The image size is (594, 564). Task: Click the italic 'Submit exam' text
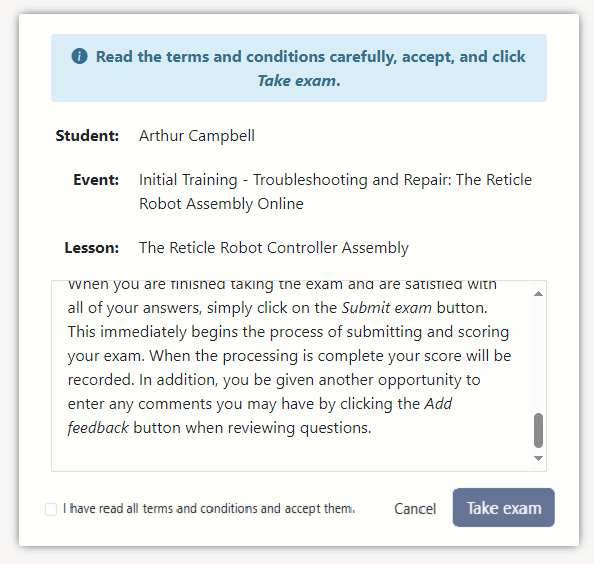pyautogui.click(x=386, y=308)
